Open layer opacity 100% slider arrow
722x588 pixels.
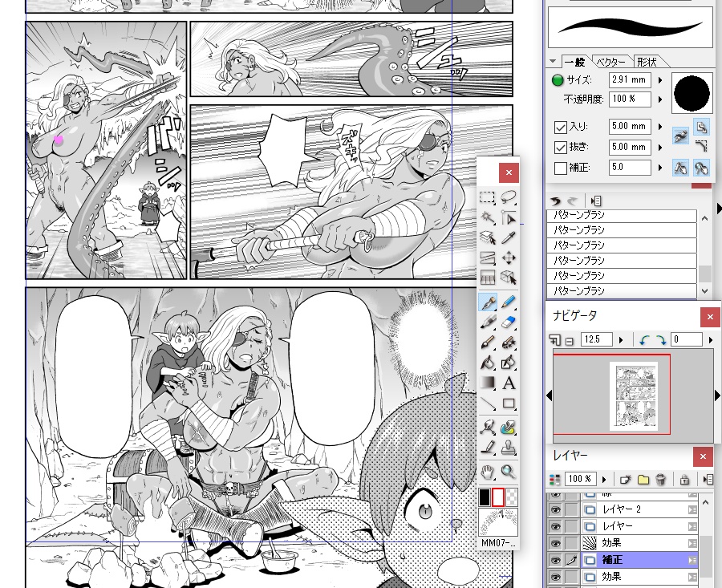tap(604, 480)
